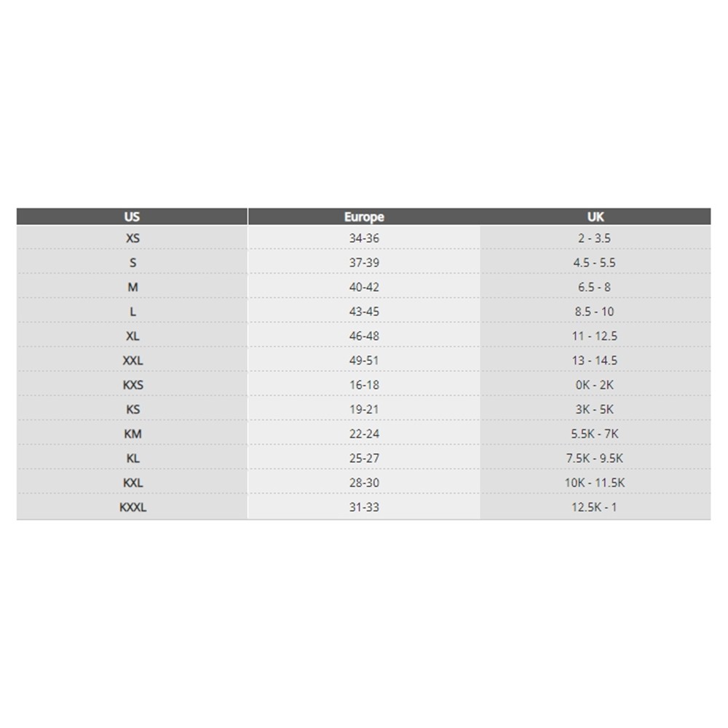The height and width of the screenshot is (728, 728).
Task: Select UK size 2 - 3.5 cell
Action: click(595, 238)
